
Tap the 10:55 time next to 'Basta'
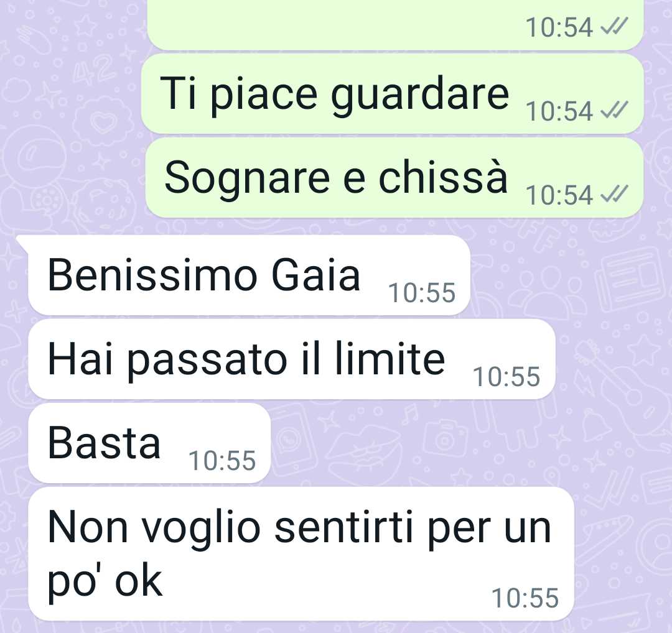click(x=222, y=461)
